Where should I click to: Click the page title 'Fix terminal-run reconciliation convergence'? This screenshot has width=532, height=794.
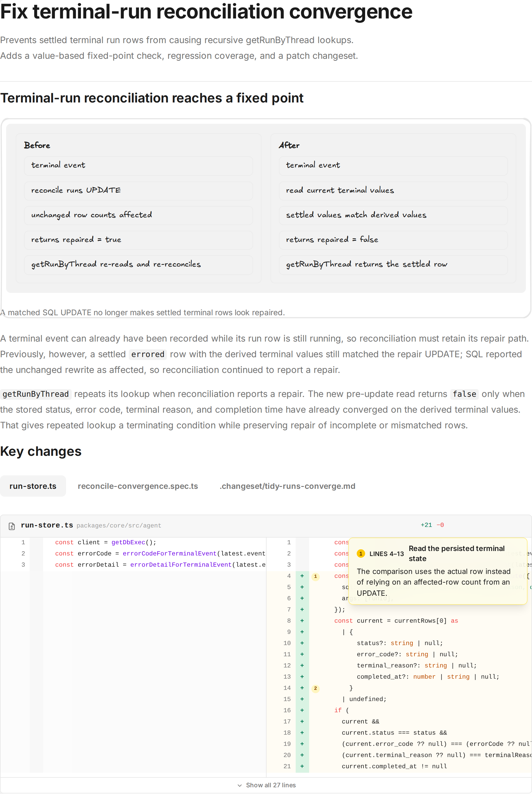(206, 11)
